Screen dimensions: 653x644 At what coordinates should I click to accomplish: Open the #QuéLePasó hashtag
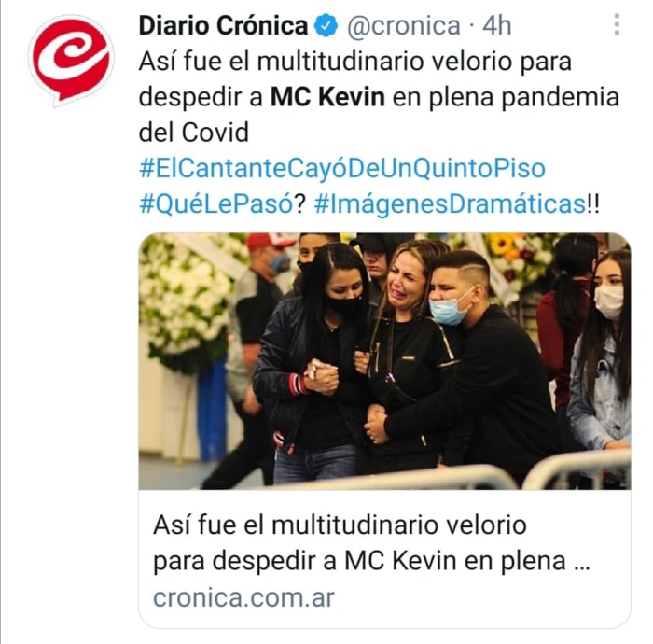[x=216, y=204]
